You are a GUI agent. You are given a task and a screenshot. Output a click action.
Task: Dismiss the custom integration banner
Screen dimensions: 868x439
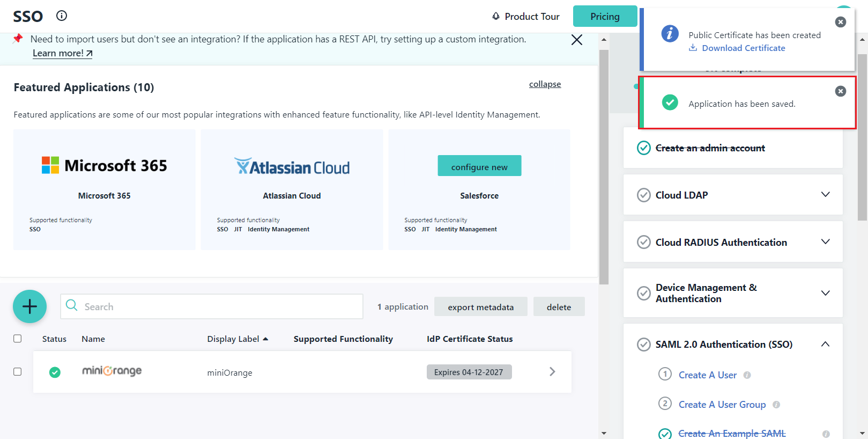pyautogui.click(x=577, y=40)
